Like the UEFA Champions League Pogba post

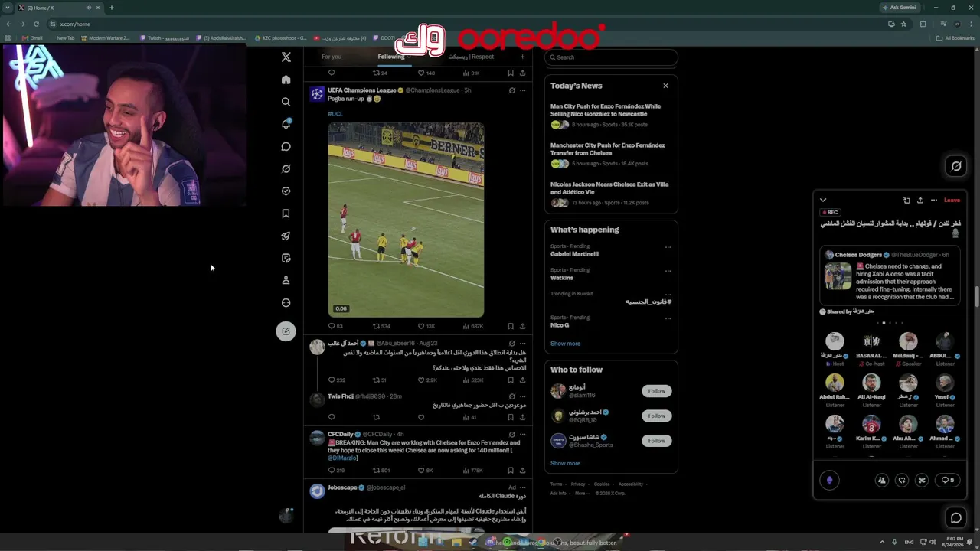click(x=421, y=326)
